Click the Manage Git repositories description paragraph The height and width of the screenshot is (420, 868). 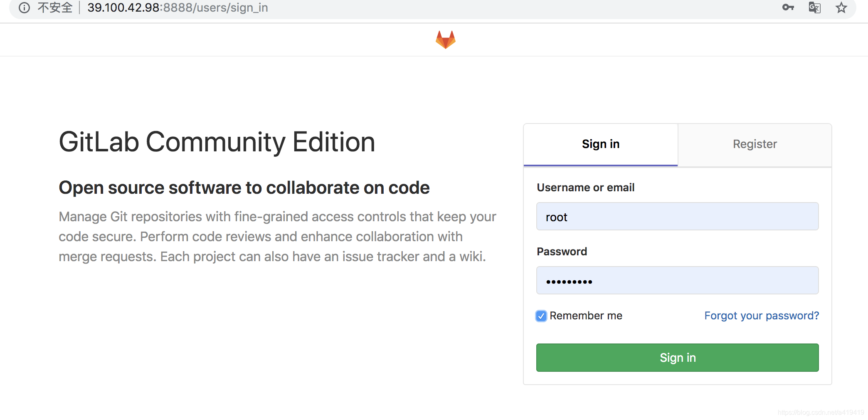(x=278, y=237)
